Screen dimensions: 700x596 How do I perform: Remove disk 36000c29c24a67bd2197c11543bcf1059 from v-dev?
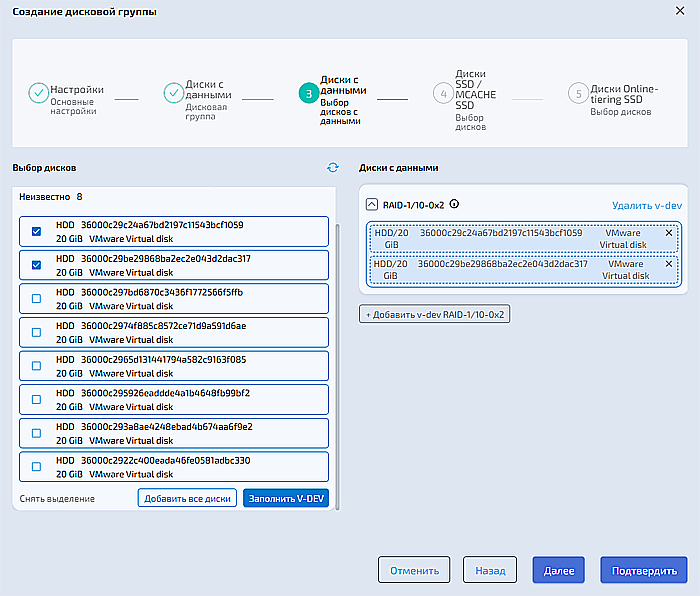[x=669, y=233]
